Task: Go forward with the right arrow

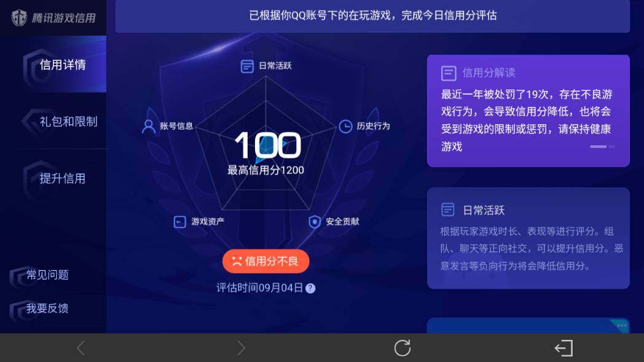Action: point(241,348)
